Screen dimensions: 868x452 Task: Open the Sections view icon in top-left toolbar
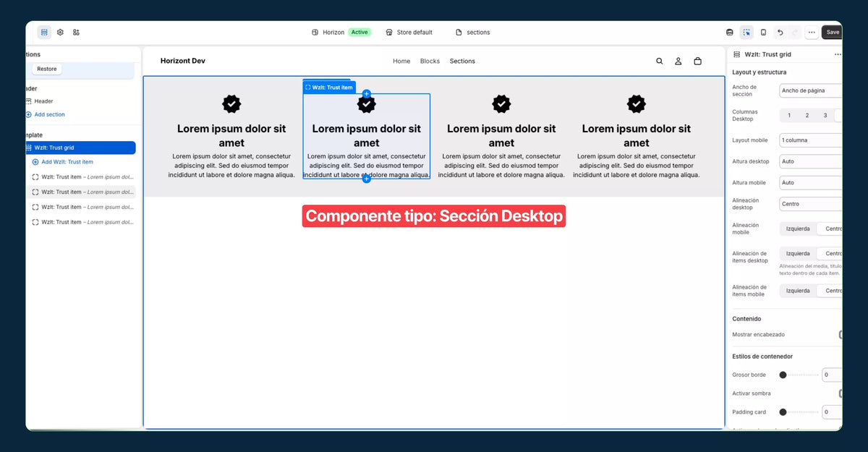tap(44, 33)
